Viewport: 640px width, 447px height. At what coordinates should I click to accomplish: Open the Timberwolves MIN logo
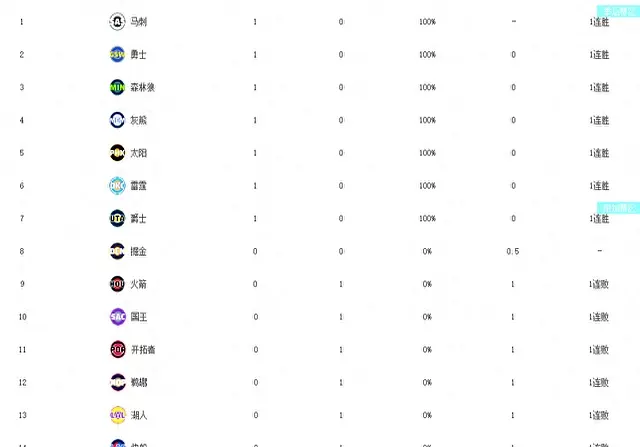(x=117, y=87)
